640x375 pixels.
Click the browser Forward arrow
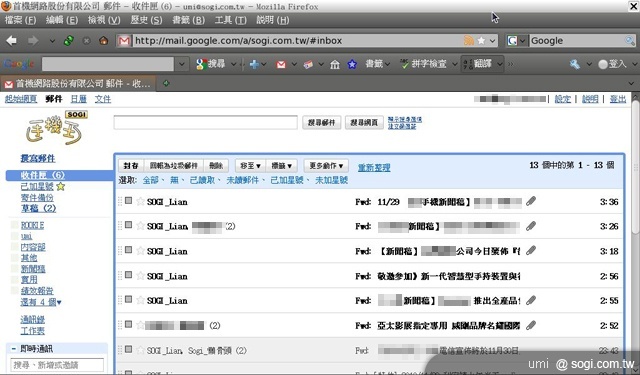[x=33, y=40]
